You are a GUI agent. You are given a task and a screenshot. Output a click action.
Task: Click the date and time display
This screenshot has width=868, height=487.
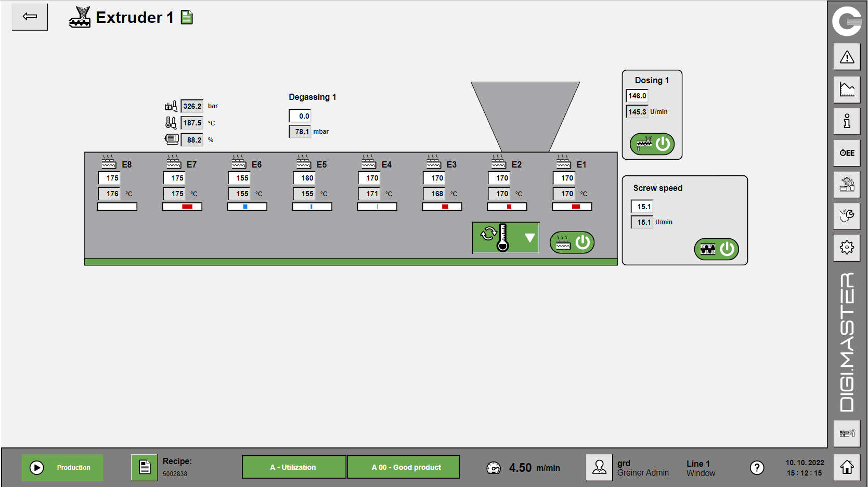click(x=805, y=468)
